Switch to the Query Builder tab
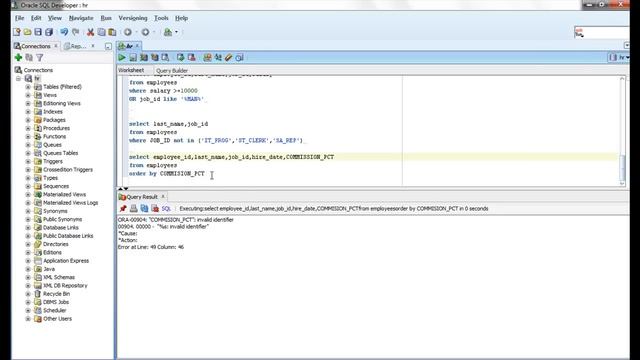 (172, 71)
